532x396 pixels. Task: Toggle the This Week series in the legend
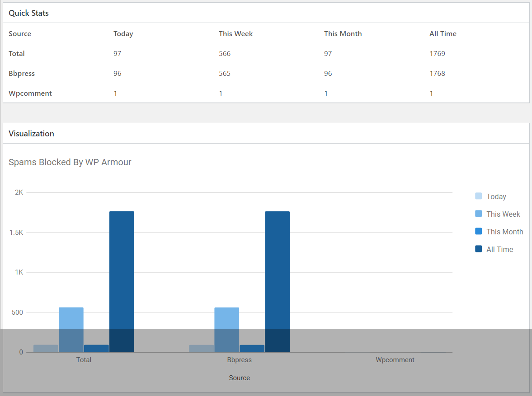(503, 214)
